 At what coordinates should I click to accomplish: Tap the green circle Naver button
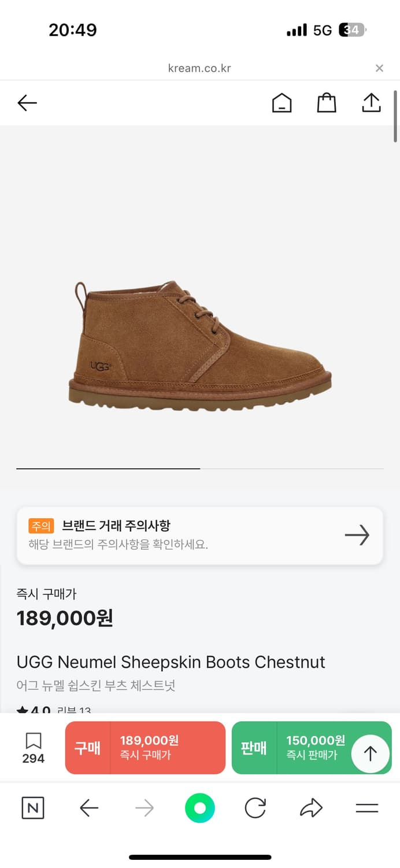click(x=200, y=808)
